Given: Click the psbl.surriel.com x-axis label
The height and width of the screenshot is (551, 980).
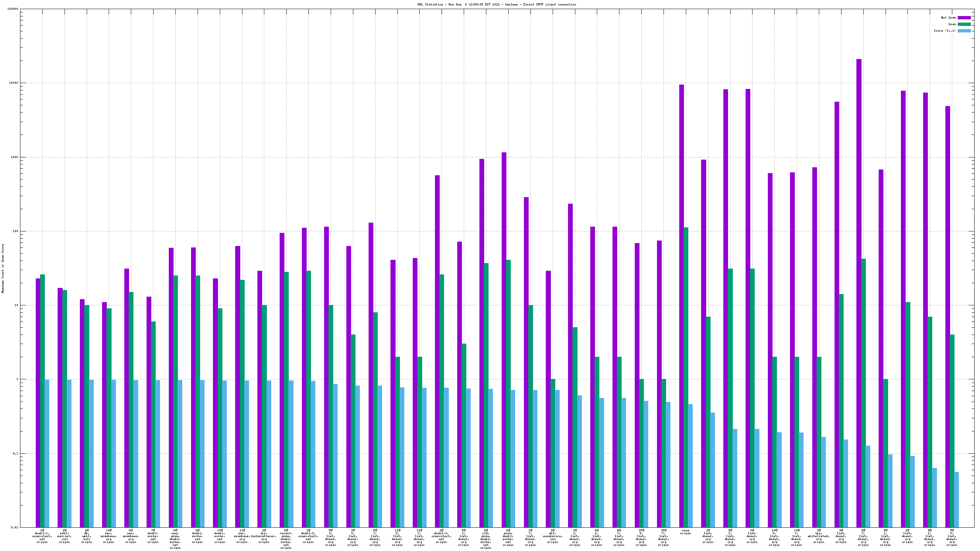Looking at the screenshot, I should click(64, 536).
